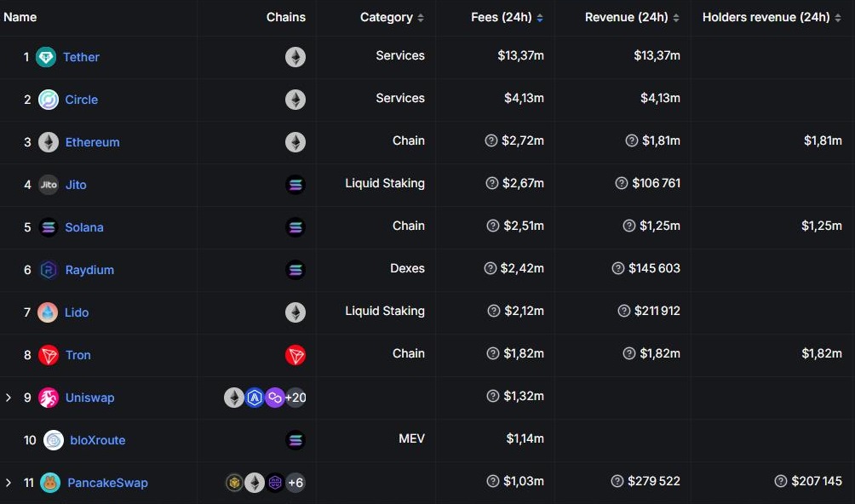The width and height of the screenshot is (855, 504).
Task: Click the help icon beside Ethereum fees
Action: 491,140
